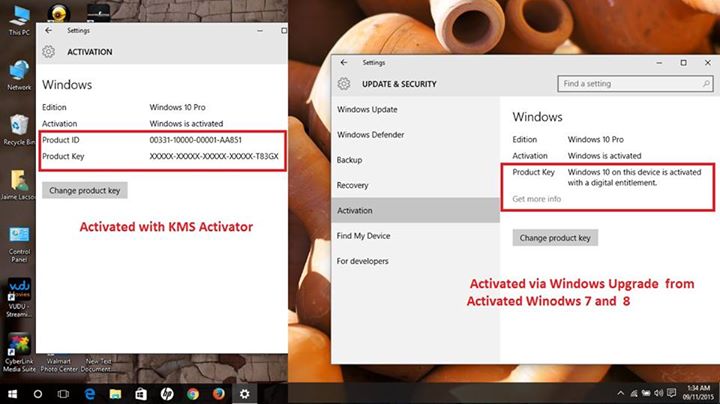720x404 pixels.
Task: Open the volume speaker tray icon
Action: [x=658, y=393]
